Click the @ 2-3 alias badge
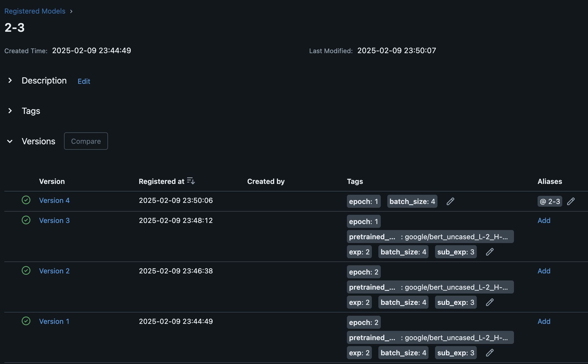The height and width of the screenshot is (364, 588). (549, 202)
